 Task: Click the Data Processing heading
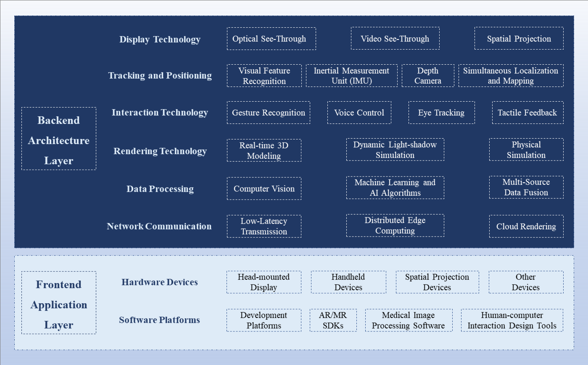click(x=160, y=189)
